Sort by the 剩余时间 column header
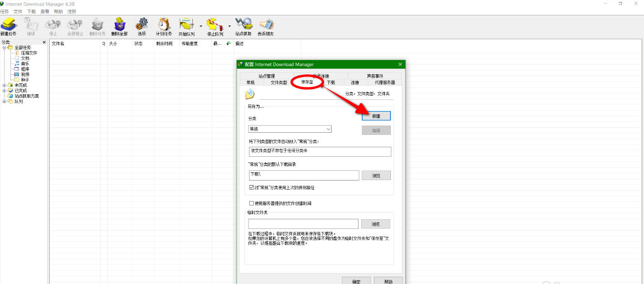 point(167,44)
